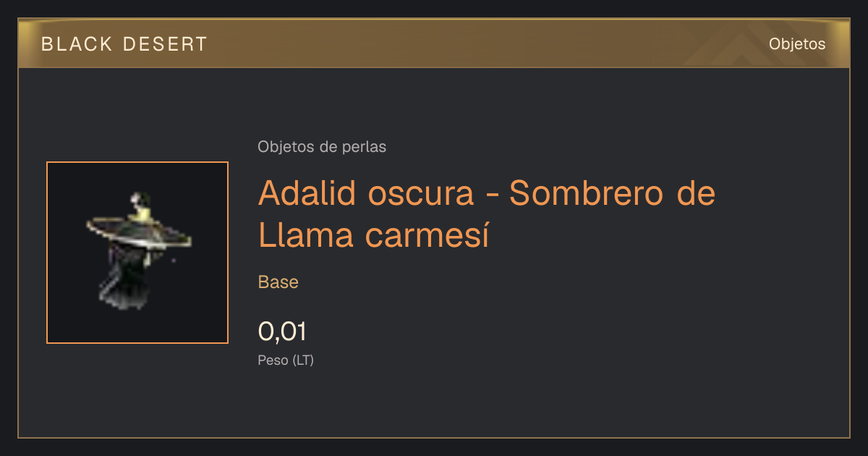The width and height of the screenshot is (868, 456).
Task: Click the word perlas in category line
Action: 367,147
